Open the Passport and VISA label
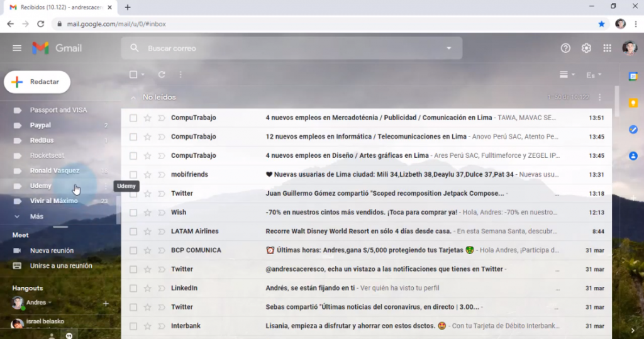 [58, 110]
